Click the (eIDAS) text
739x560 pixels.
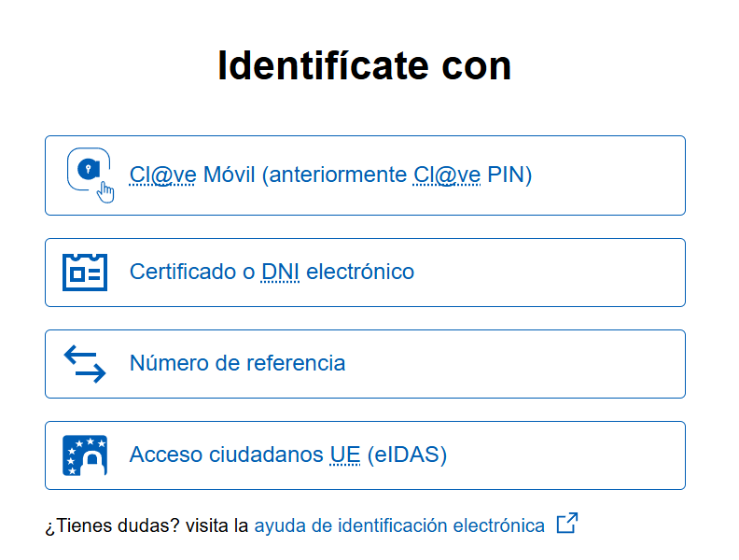pyautogui.click(x=407, y=455)
